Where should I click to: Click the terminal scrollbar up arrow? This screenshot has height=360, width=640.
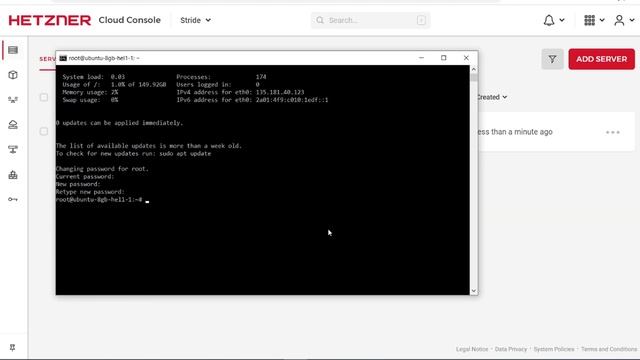click(x=473, y=69)
